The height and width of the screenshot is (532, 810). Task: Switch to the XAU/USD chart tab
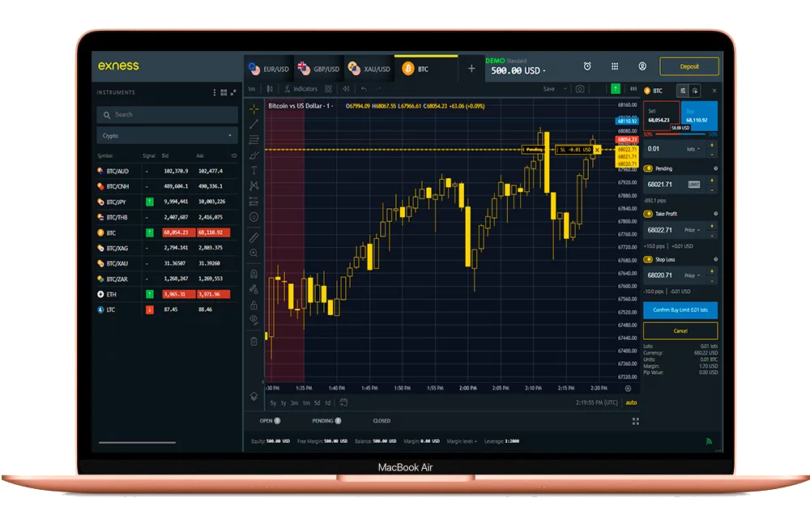coord(369,70)
